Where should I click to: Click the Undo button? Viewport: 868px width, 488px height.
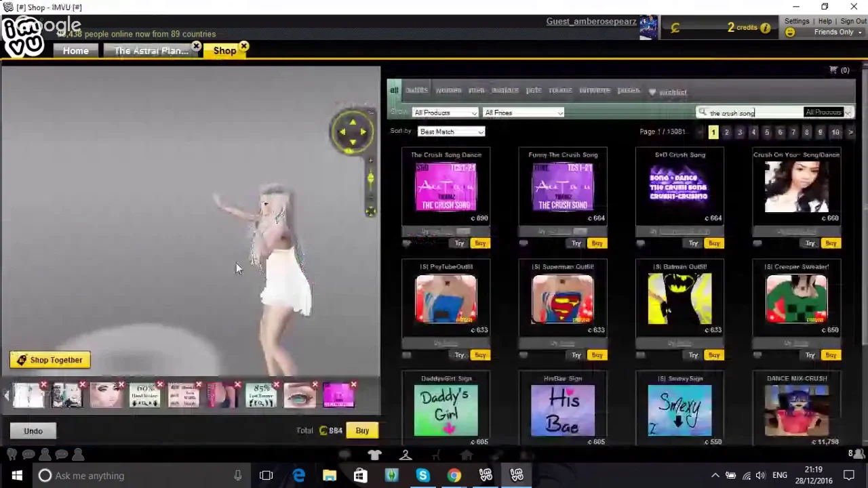click(x=33, y=430)
